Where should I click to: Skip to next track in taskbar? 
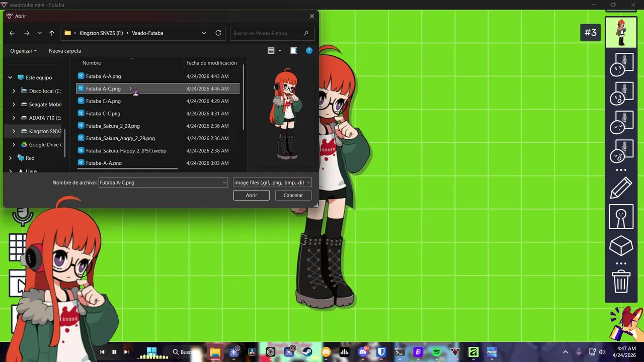coord(126,352)
